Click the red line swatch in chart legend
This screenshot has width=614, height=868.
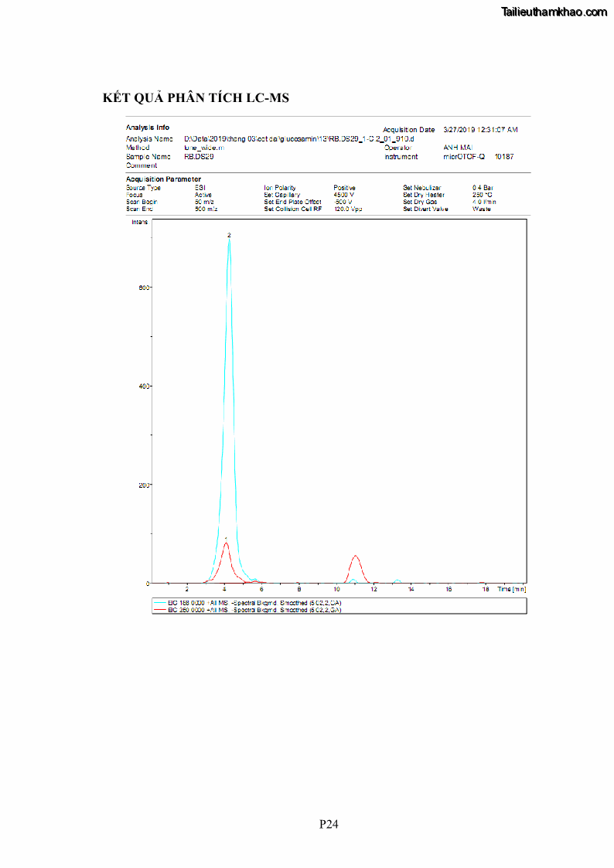tap(160, 609)
